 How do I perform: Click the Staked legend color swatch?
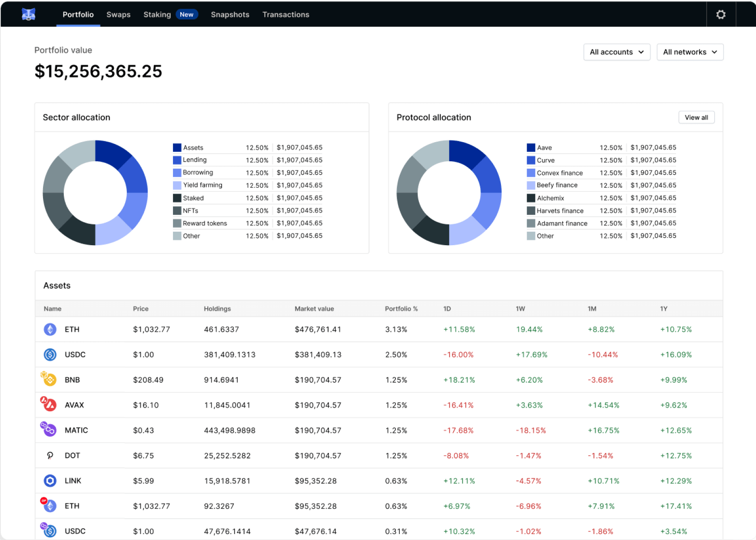click(x=177, y=198)
